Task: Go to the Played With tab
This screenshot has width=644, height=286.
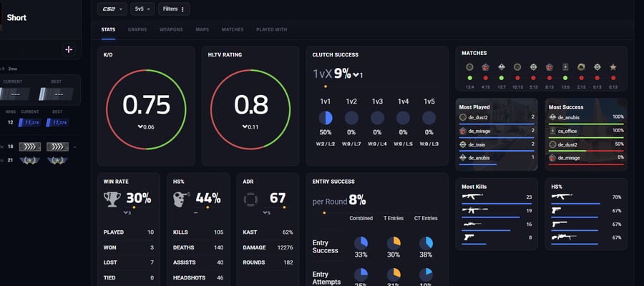Action: [x=271, y=30]
